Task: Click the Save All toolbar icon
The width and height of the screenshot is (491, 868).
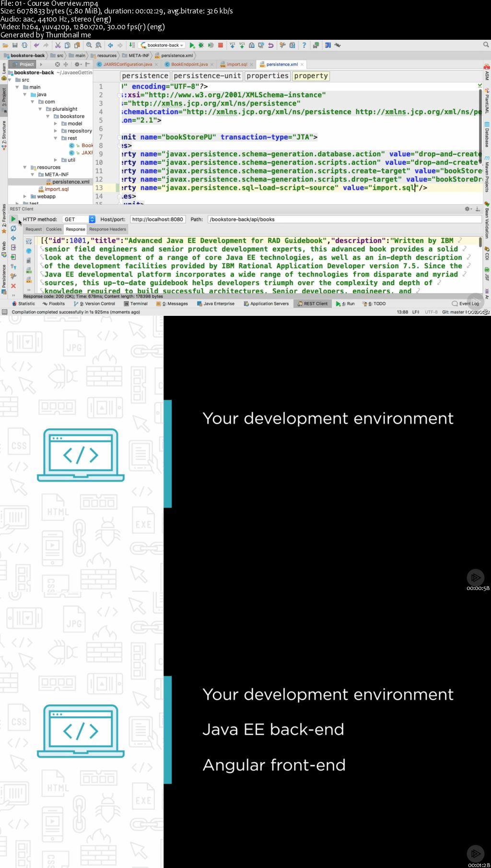Action: point(15,45)
